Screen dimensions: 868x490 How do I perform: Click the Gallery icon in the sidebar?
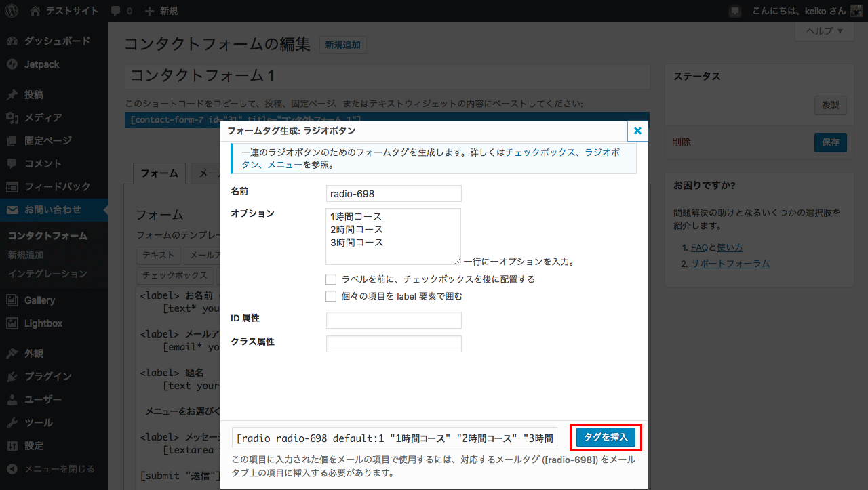(x=12, y=300)
